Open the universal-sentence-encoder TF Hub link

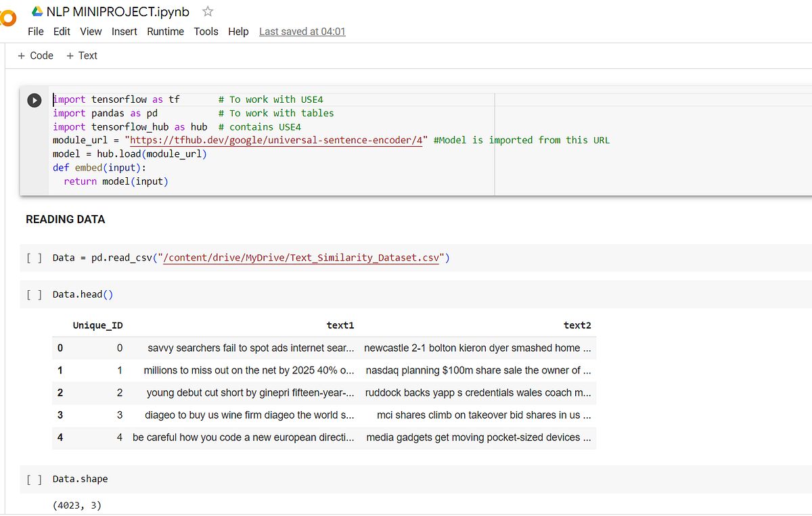tap(276, 140)
